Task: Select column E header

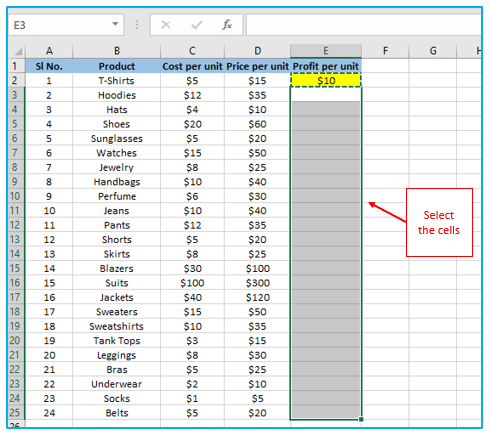Action: 326,51
